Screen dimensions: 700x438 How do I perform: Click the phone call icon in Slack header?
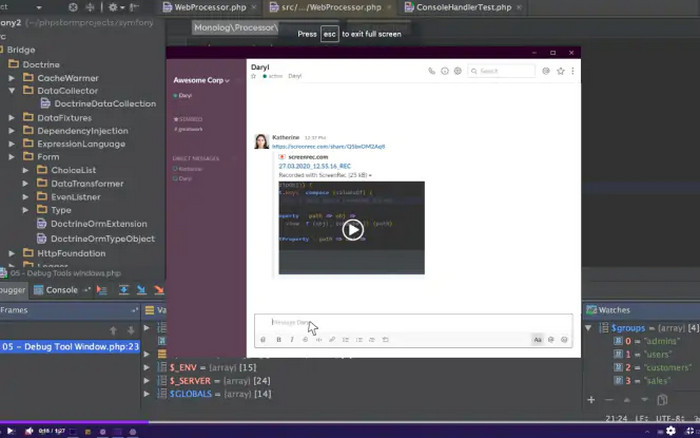[x=432, y=71]
